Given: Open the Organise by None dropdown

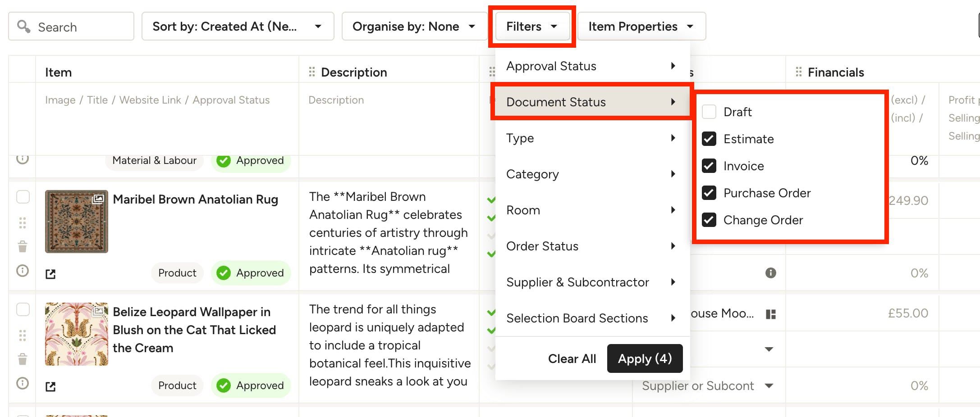Looking at the screenshot, I should (x=414, y=26).
